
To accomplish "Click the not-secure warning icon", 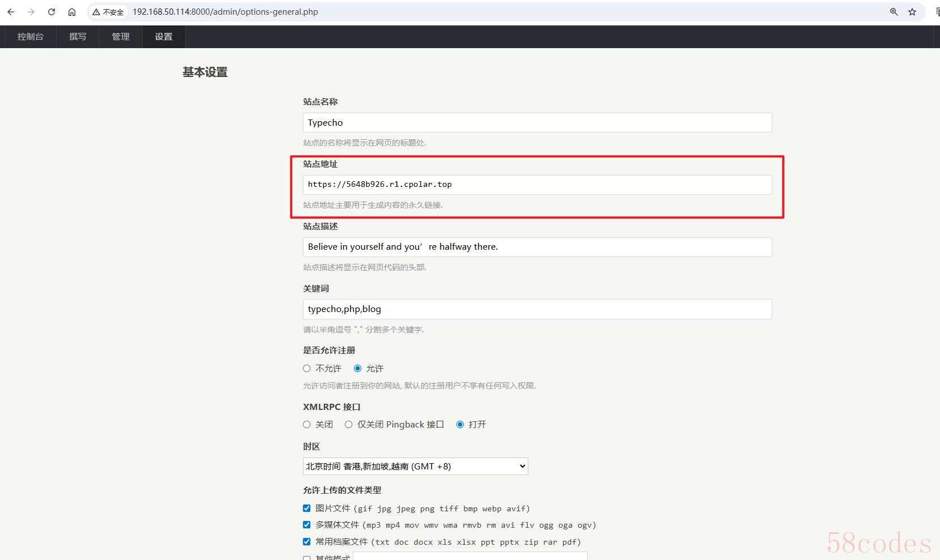I will click(x=97, y=12).
